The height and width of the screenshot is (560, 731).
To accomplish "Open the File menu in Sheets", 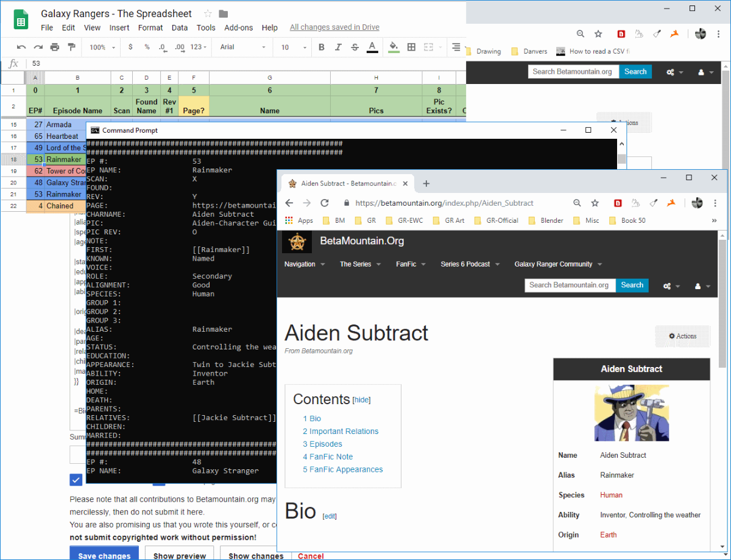I will pyautogui.click(x=47, y=27).
